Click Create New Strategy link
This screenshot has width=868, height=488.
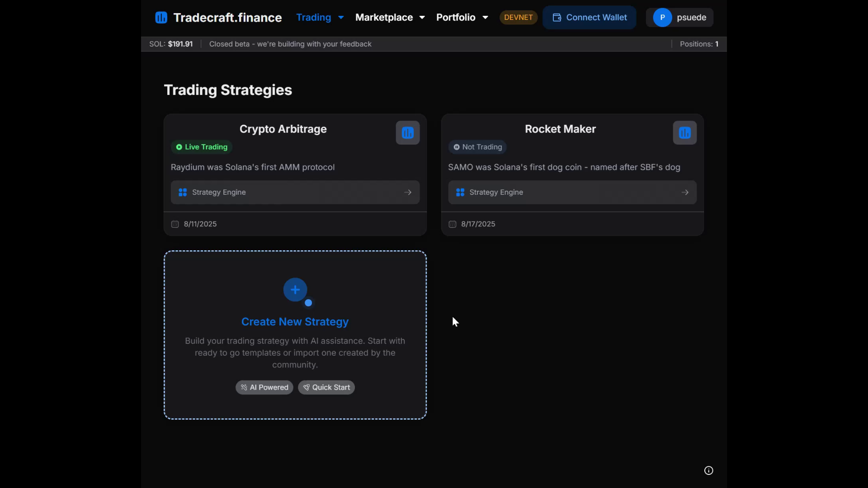point(295,322)
